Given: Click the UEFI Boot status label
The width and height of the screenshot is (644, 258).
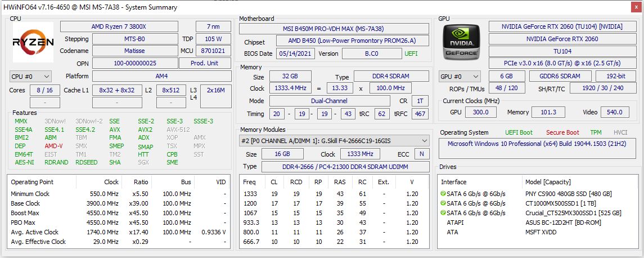Looking at the screenshot, I should [519, 132].
